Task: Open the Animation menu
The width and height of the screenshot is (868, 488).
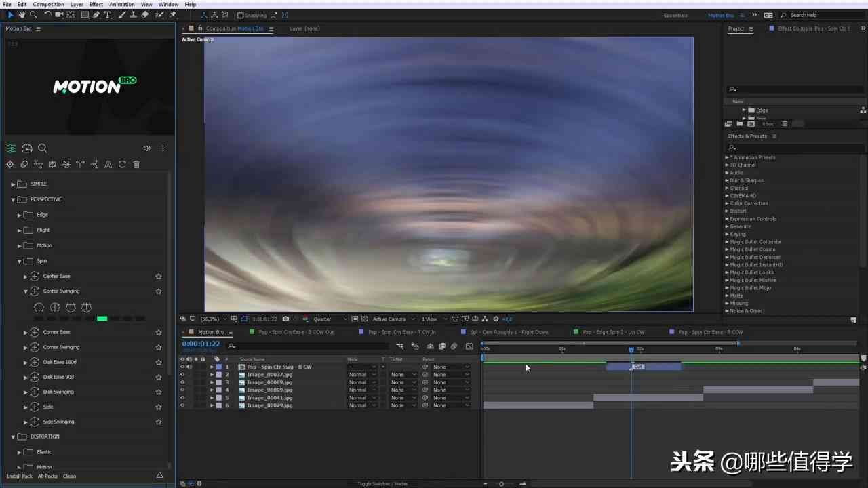Action: tap(122, 4)
